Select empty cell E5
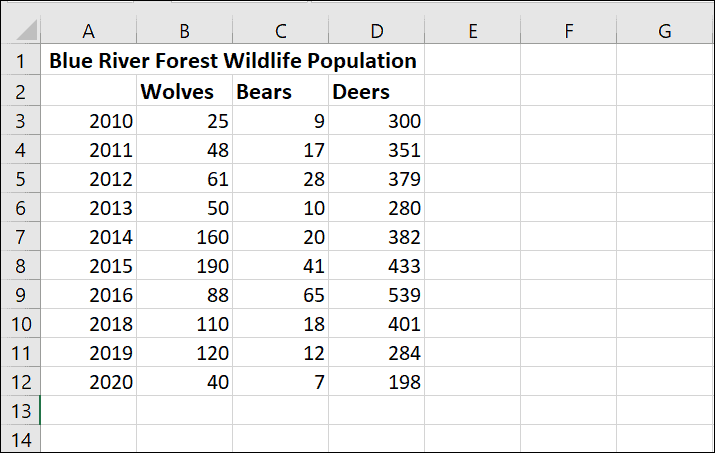The image size is (715, 453). pyautogui.click(x=472, y=178)
